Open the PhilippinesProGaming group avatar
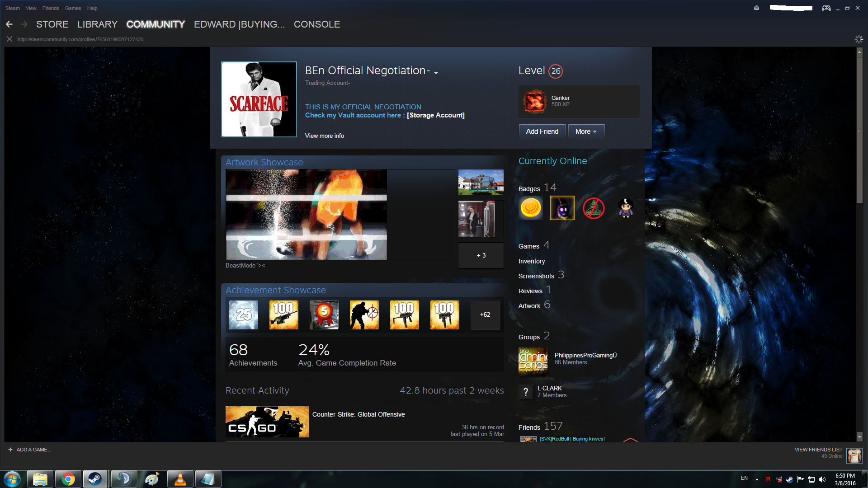 click(x=533, y=361)
